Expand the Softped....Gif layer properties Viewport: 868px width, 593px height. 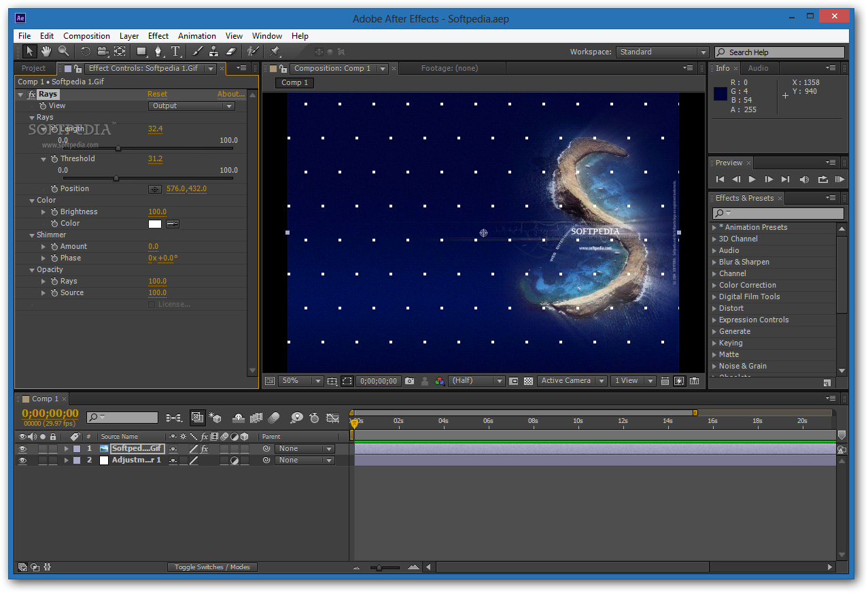(x=66, y=449)
